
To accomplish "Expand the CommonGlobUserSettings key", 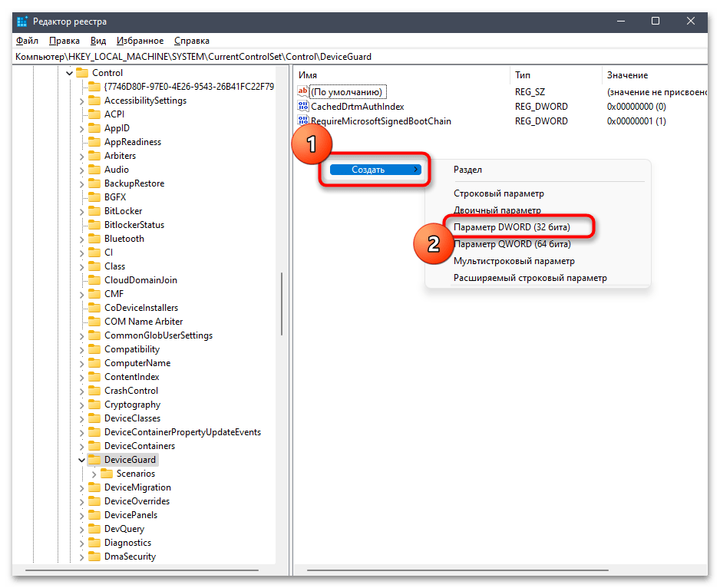I will [81, 335].
